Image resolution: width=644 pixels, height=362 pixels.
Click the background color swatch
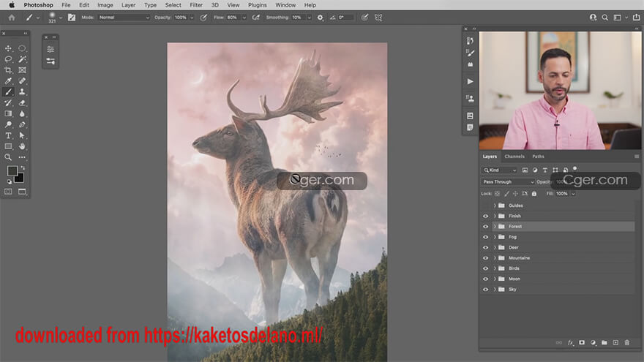(20, 179)
